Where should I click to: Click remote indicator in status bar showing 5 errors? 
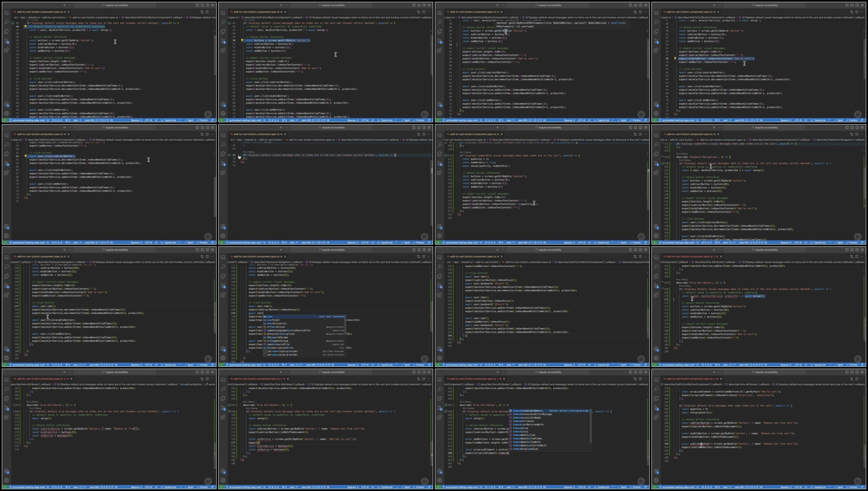[5, 487]
